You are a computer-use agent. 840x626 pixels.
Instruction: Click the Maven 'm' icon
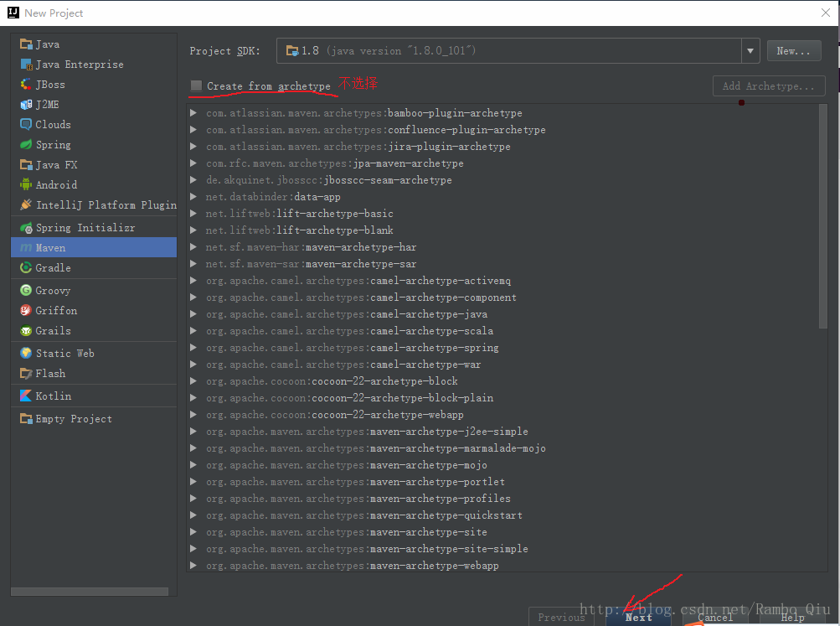26,247
